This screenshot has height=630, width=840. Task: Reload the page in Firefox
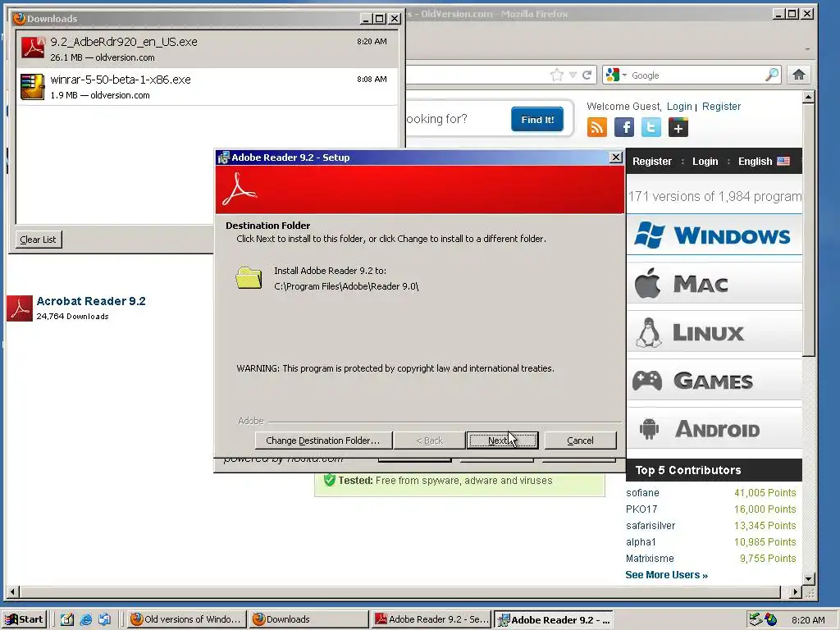coord(587,75)
